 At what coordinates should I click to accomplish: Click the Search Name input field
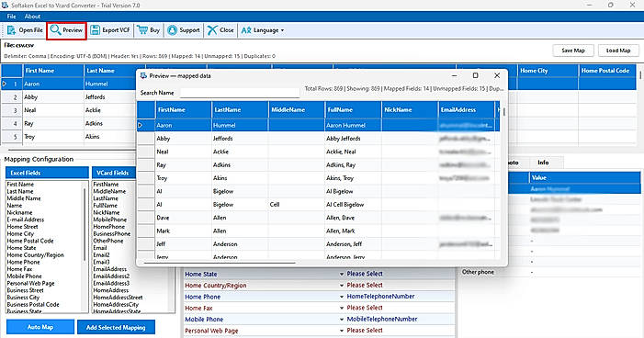(240, 93)
